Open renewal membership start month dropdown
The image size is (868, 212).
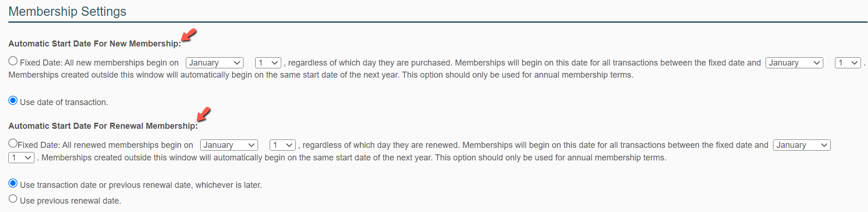pyautogui.click(x=229, y=145)
